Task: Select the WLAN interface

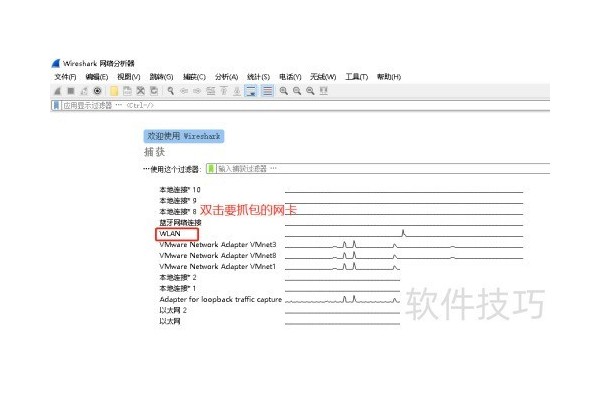Action: coord(170,233)
